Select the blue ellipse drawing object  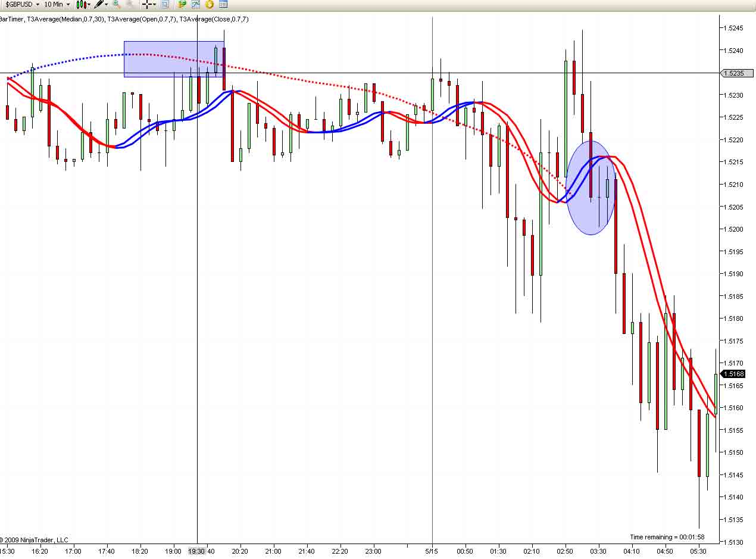click(x=591, y=188)
